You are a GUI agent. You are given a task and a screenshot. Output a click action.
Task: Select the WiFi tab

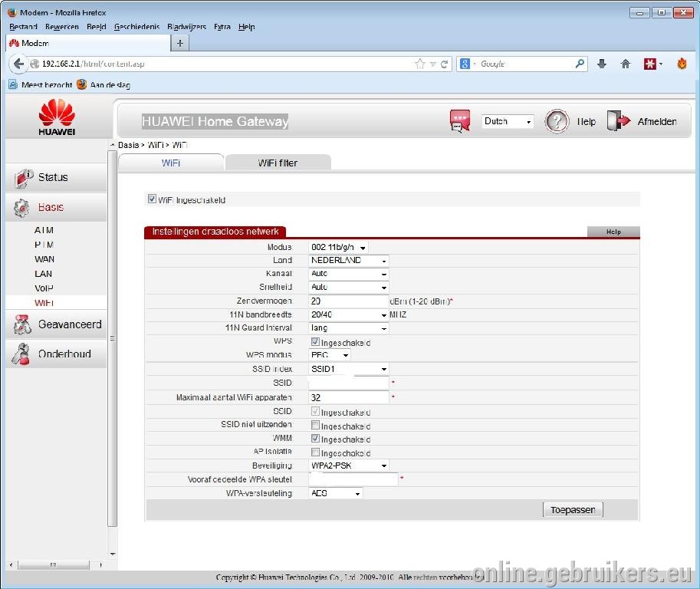[x=171, y=163]
